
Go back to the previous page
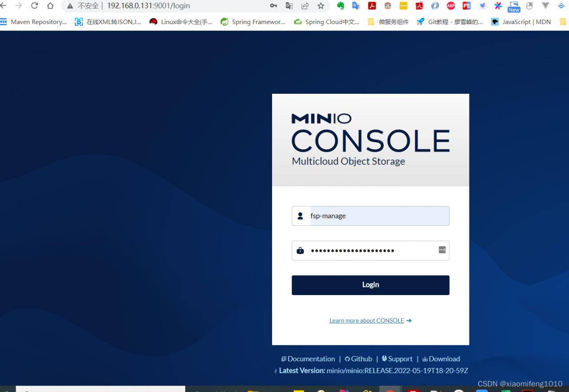click(3, 6)
